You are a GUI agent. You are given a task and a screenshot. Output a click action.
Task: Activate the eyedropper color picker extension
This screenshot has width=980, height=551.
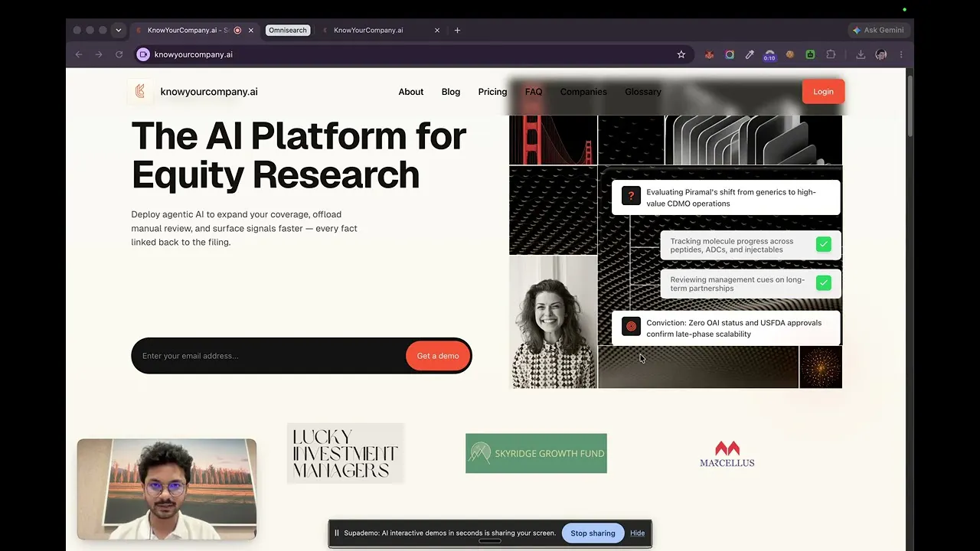coord(750,54)
